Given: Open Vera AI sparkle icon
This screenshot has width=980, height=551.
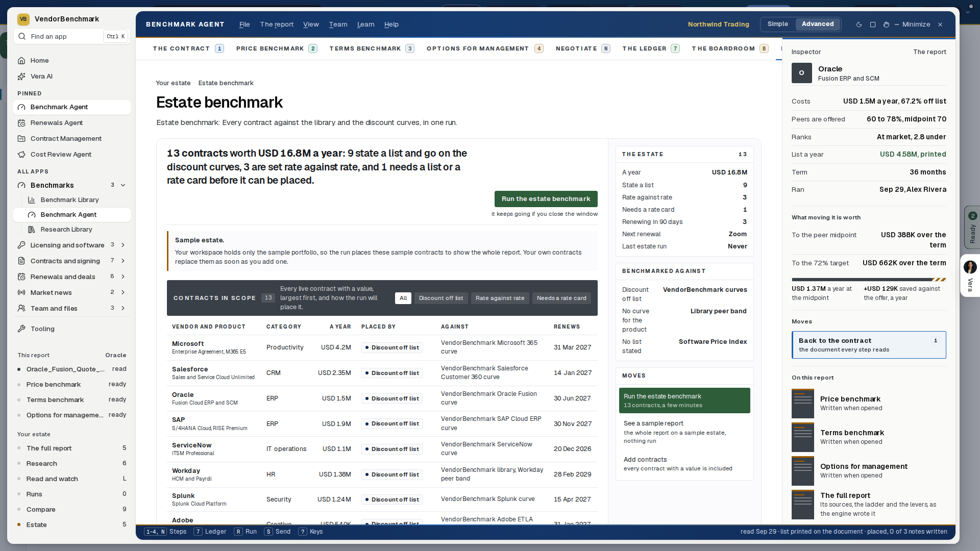Looking at the screenshot, I should 21,77.
